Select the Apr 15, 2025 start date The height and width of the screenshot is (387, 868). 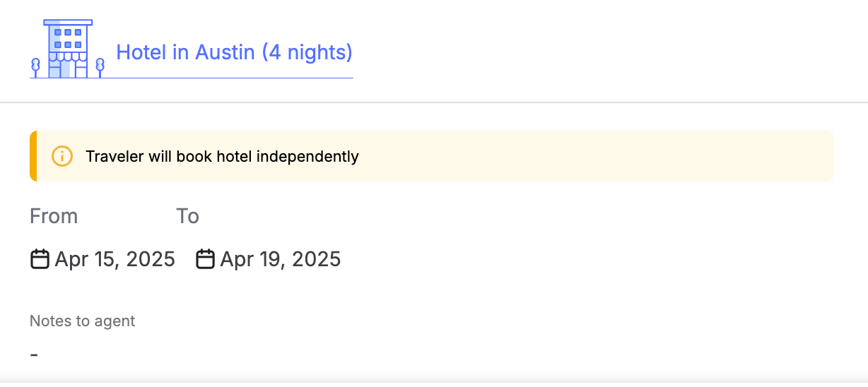[115, 259]
